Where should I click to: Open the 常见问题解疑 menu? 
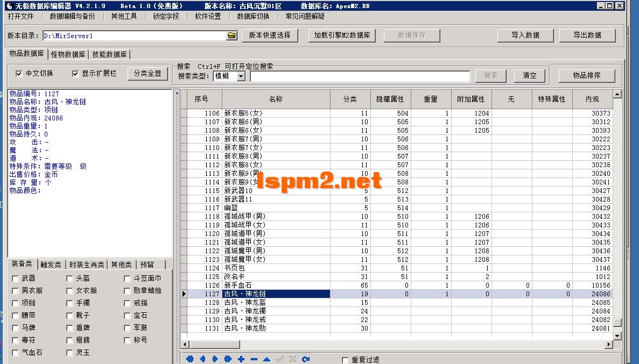point(305,16)
